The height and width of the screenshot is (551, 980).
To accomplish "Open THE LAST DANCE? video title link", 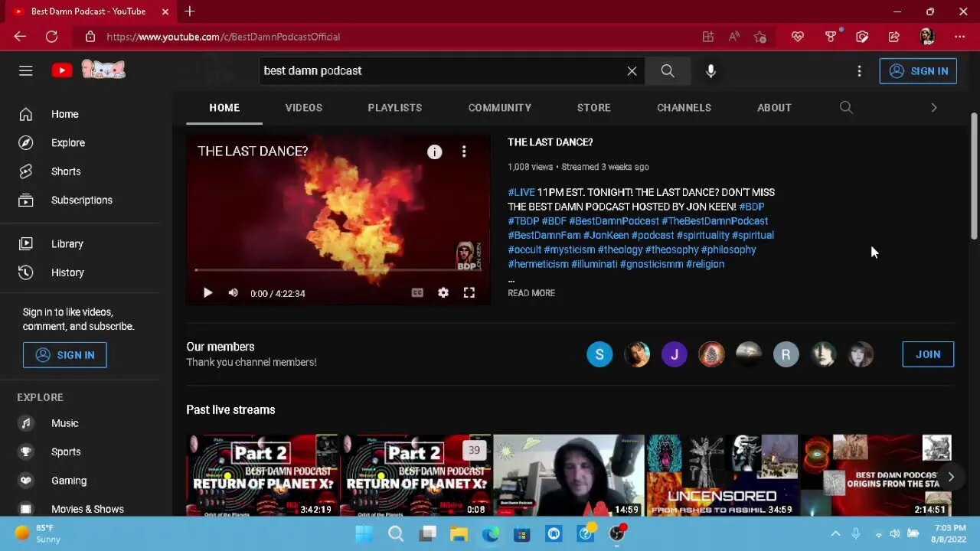I will (x=550, y=142).
